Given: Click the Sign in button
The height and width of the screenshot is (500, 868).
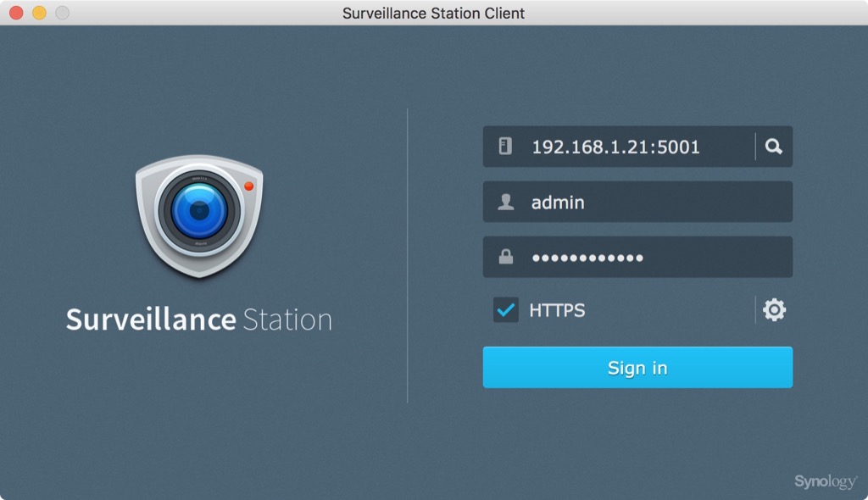Looking at the screenshot, I should click(x=637, y=368).
